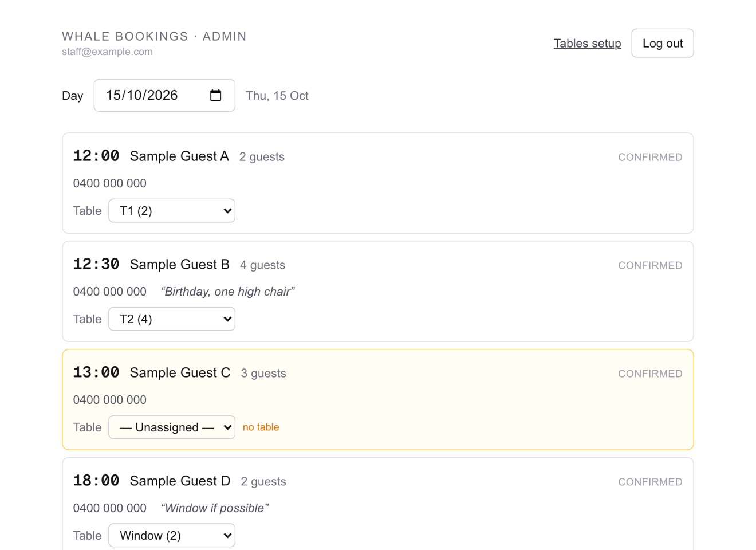Viewport: 756px width, 550px height.
Task: Click the "Birthday, one high chair" note
Action: click(x=228, y=292)
